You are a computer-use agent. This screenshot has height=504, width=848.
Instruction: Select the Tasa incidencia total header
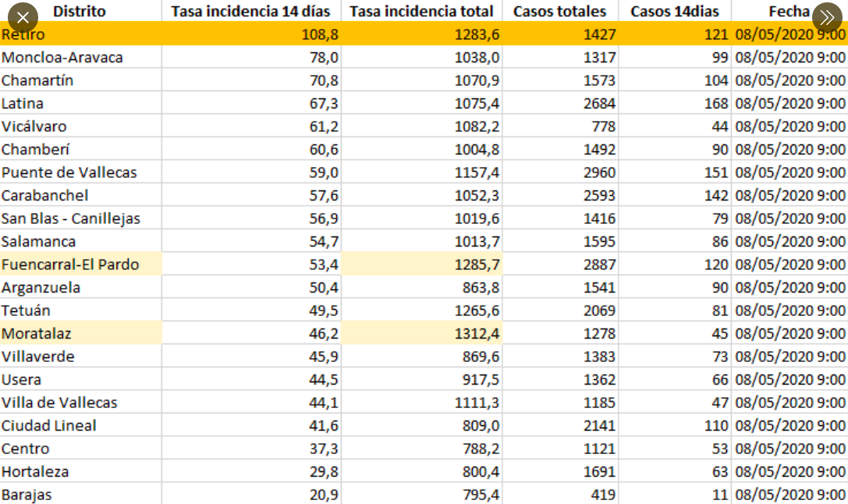(x=421, y=11)
